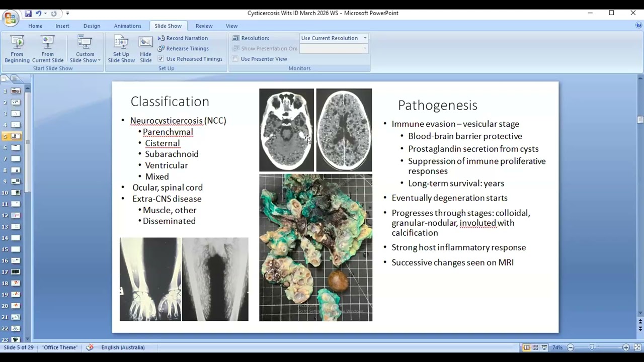Open Set Up Slide Show dialog
This screenshot has width=644, height=362.
121,49
